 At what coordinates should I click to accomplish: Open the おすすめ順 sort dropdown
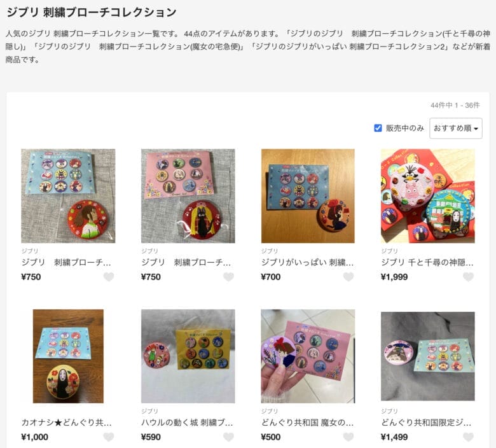pos(455,128)
